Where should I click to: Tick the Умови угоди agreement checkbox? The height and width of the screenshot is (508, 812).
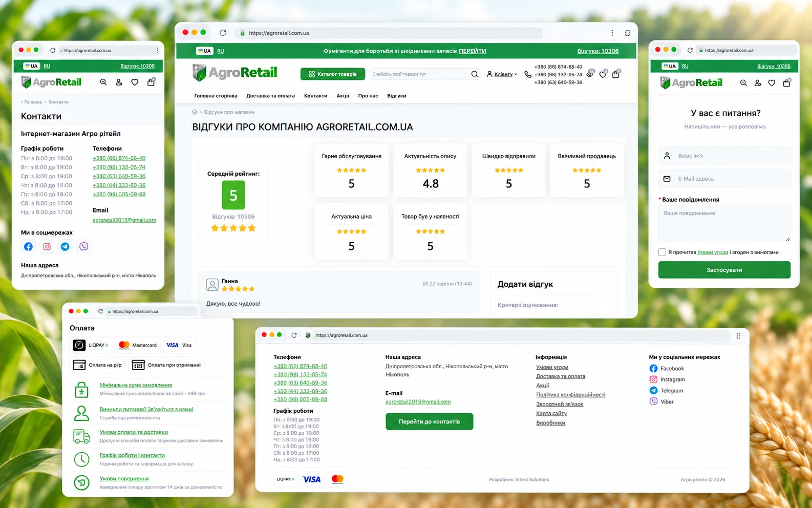click(662, 252)
